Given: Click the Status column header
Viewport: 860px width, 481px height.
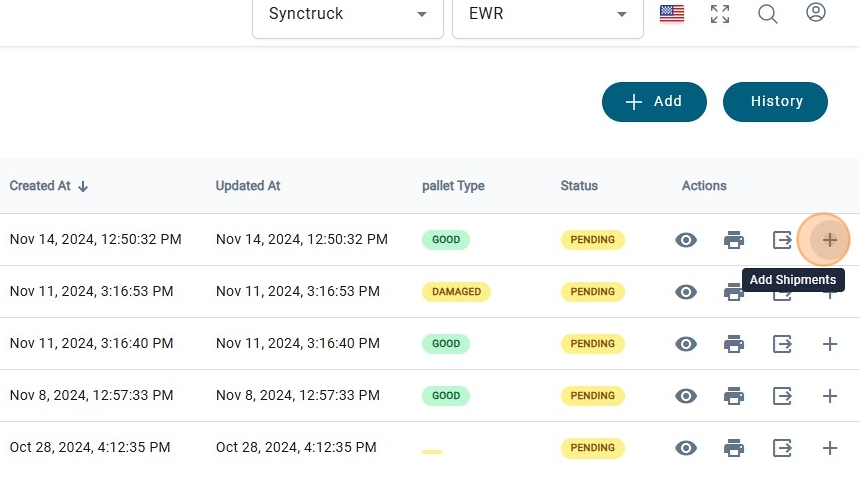Looking at the screenshot, I should click(x=579, y=186).
